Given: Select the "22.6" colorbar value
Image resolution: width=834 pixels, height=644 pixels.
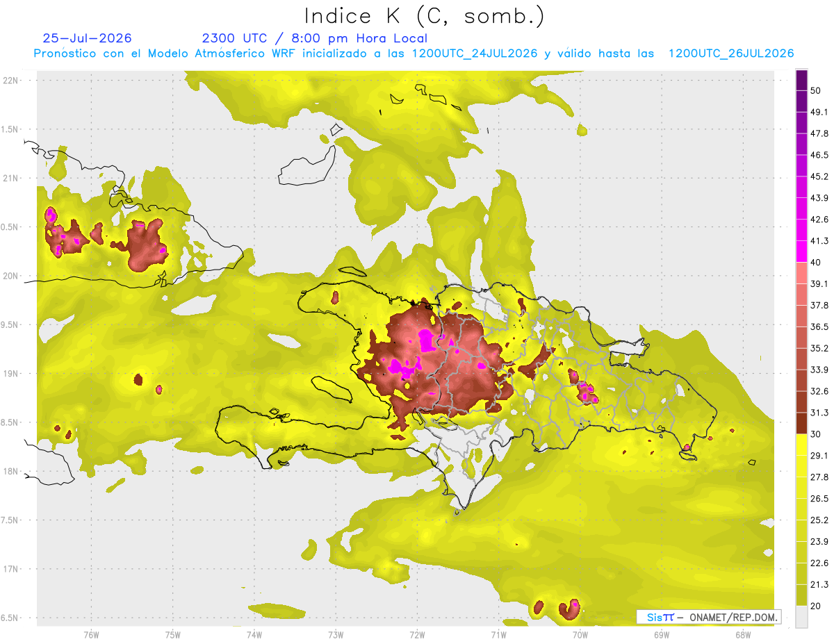Looking at the screenshot, I should click(x=819, y=563).
